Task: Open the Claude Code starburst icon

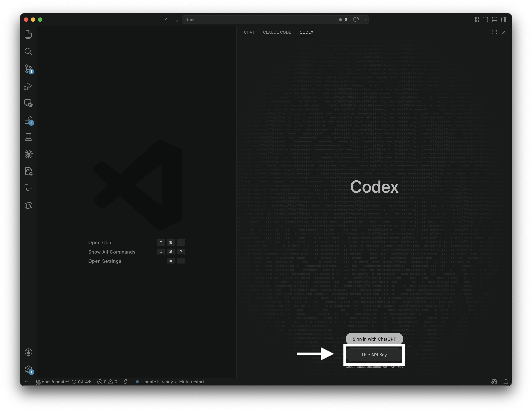Action: 28,154
